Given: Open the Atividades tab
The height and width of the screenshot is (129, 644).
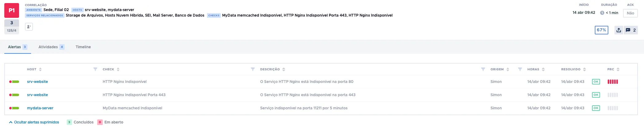Looking at the screenshot, I should coord(51,47).
